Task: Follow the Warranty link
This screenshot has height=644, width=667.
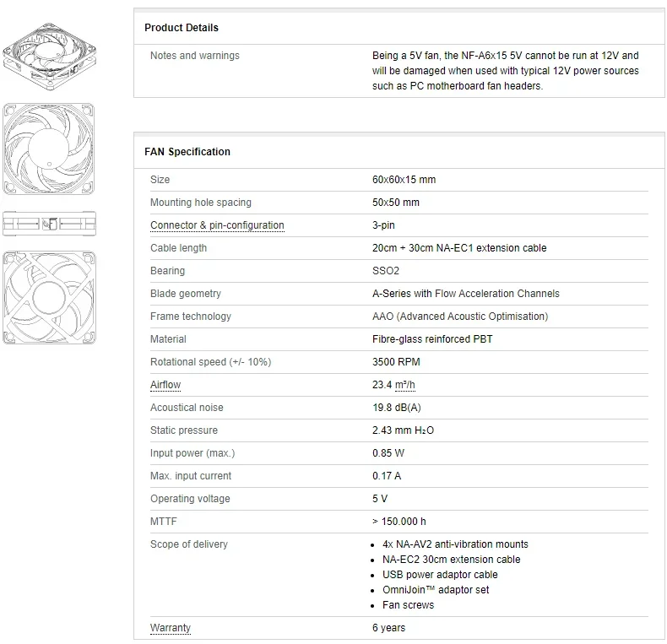Action: [170, 628]
